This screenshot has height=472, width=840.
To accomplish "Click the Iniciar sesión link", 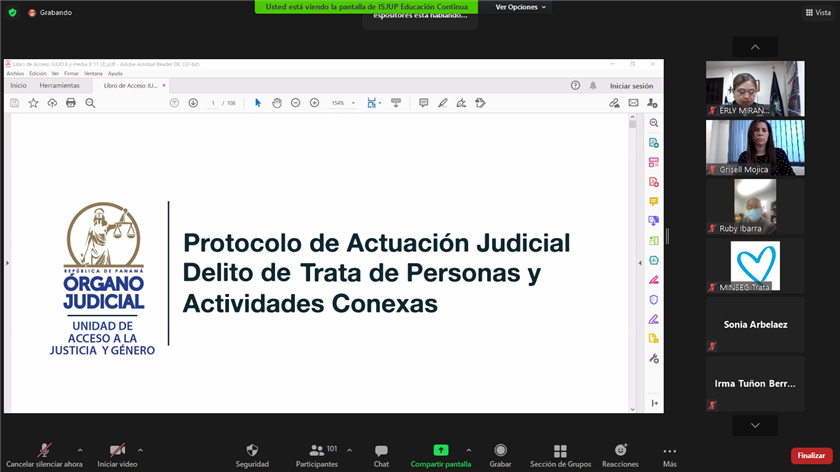I will (631, 86).
